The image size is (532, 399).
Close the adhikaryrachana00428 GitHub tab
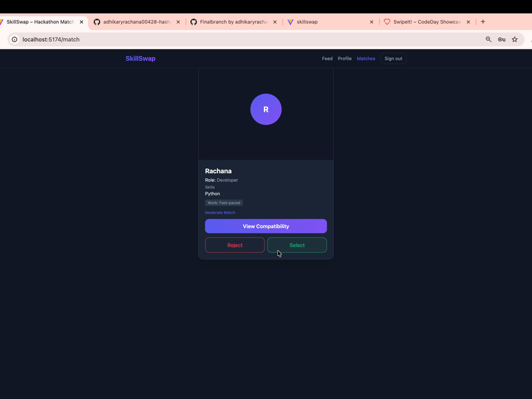178,22
